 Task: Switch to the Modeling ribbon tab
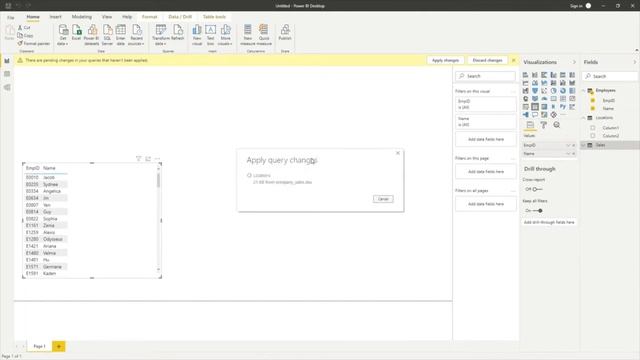point(82,17)
